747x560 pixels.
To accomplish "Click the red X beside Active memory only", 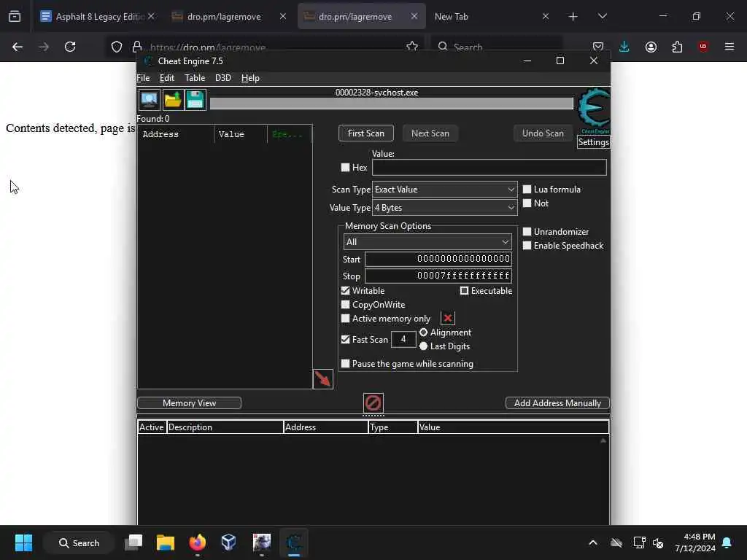I will [447, 318].
